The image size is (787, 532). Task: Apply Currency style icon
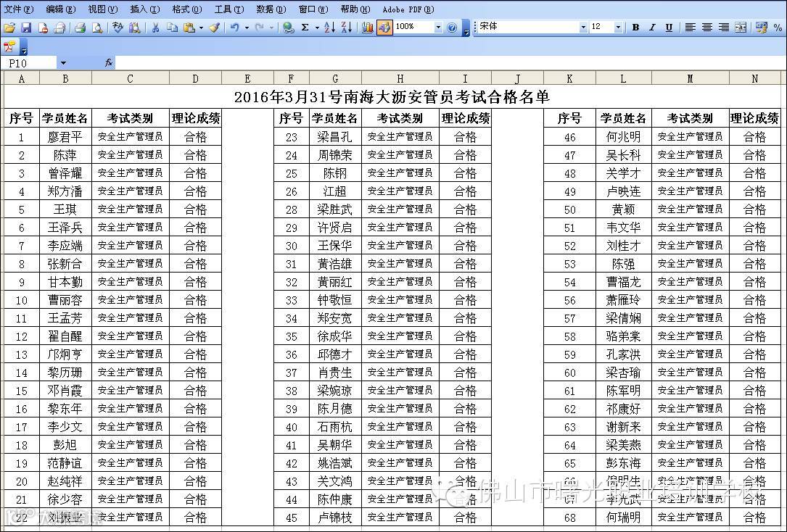tap(762, 28)
